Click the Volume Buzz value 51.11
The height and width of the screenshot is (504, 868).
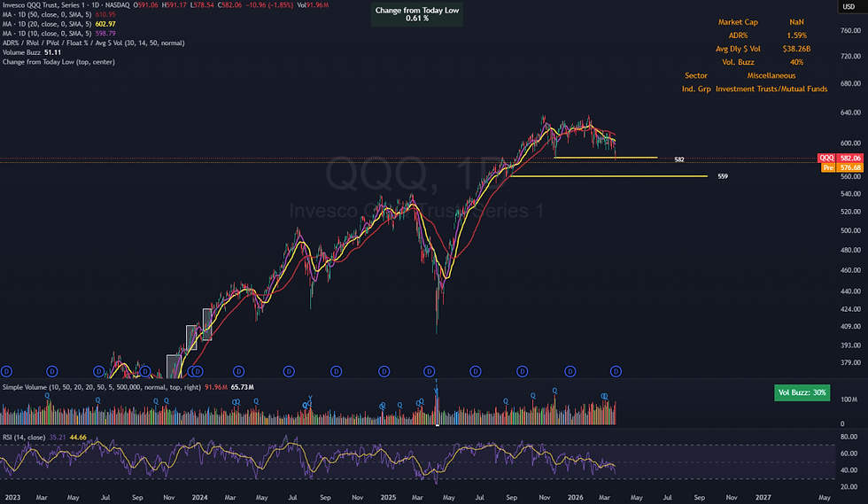tap(52, 52)
